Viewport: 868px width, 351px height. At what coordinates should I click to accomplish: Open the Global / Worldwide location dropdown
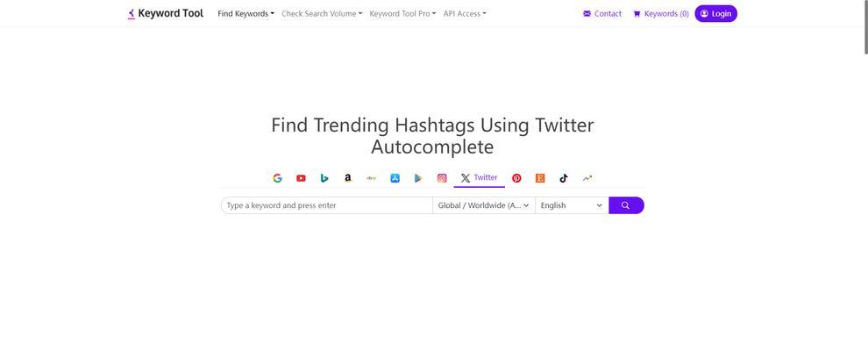click(484, 205)
